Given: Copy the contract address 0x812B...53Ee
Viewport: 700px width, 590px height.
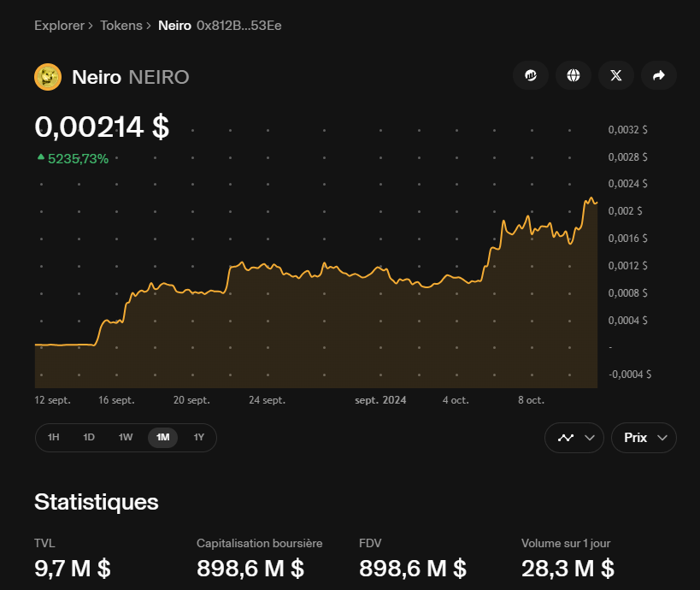Looking at the screenshot, I should 239,26.
